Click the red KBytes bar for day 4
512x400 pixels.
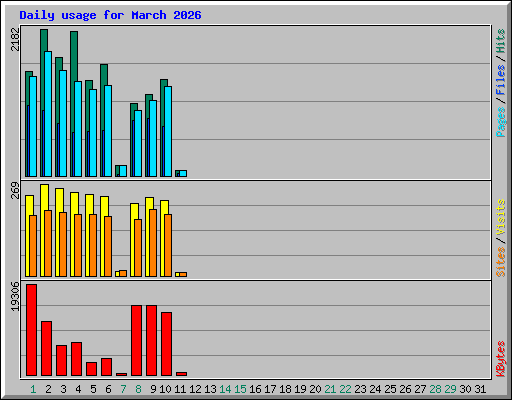[x=76, y=359]
